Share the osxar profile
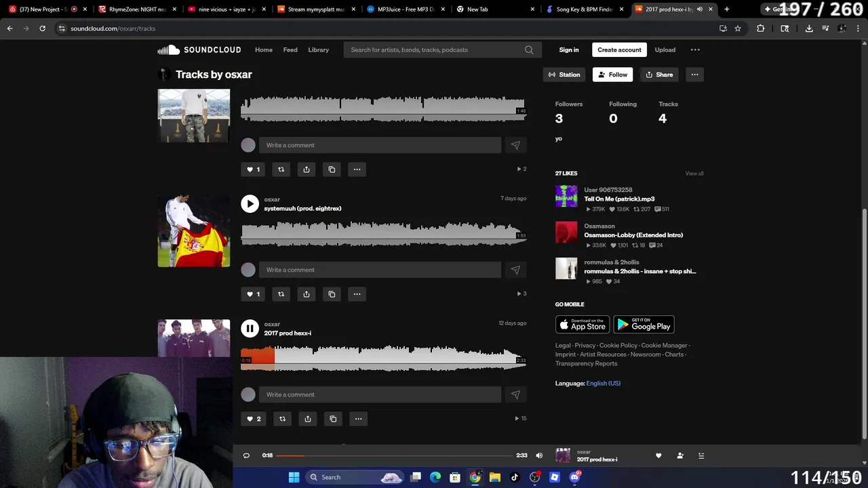 click(659, 75)
